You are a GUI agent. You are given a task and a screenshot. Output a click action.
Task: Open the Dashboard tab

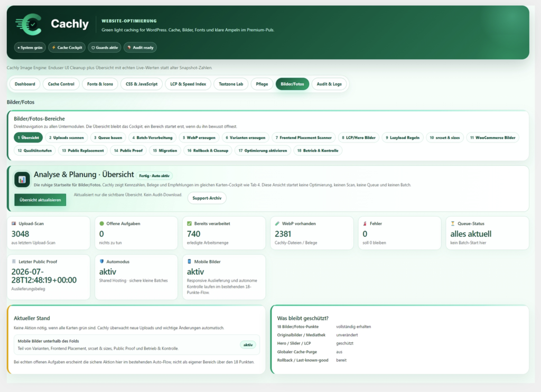(25, 84)
